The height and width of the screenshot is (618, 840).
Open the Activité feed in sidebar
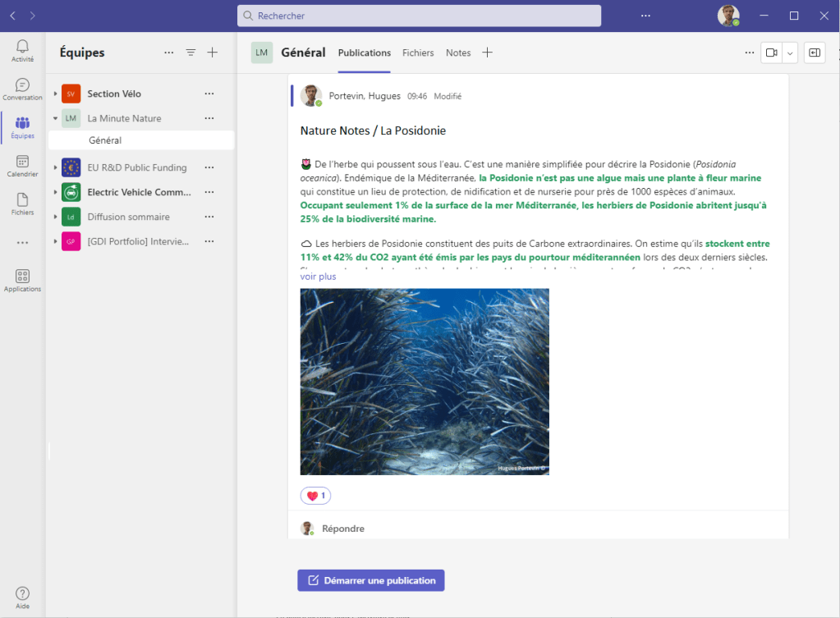pyautogui.click(x=22, y=51)
